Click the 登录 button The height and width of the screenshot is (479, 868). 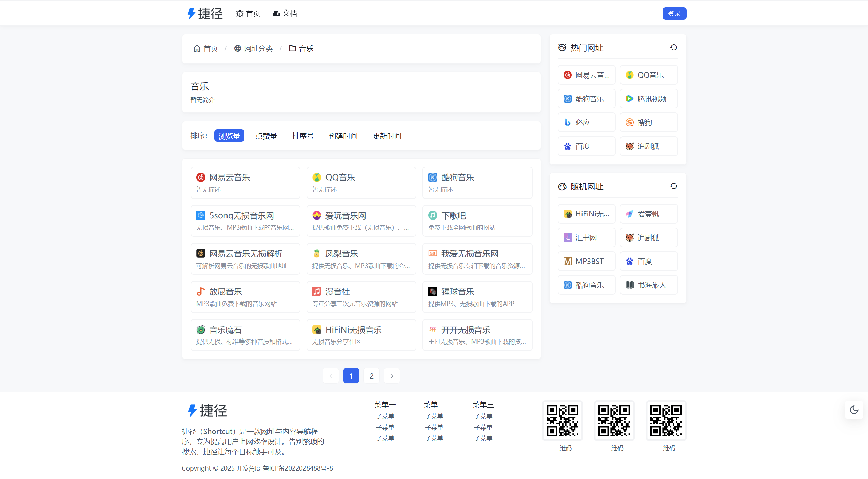pos(674,14)
